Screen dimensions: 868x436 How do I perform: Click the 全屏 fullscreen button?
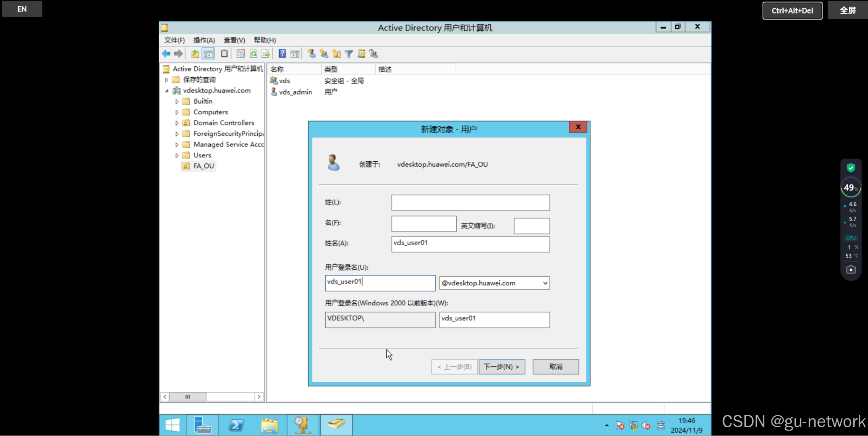pos(847,11)
